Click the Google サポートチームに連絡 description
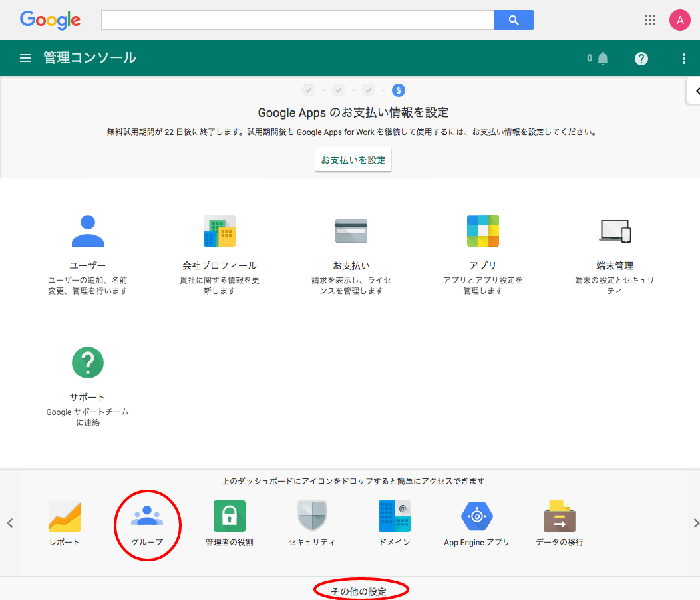700x600 pixels. [88, 417]
